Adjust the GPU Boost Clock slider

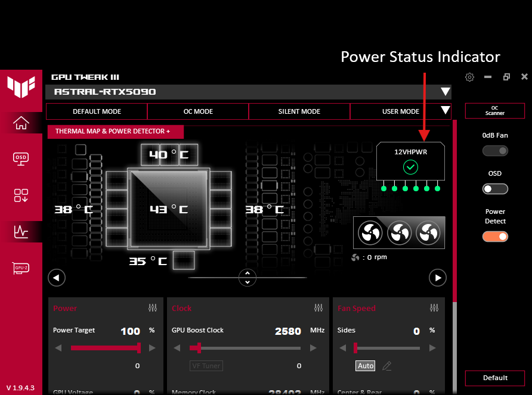point(245,348)
